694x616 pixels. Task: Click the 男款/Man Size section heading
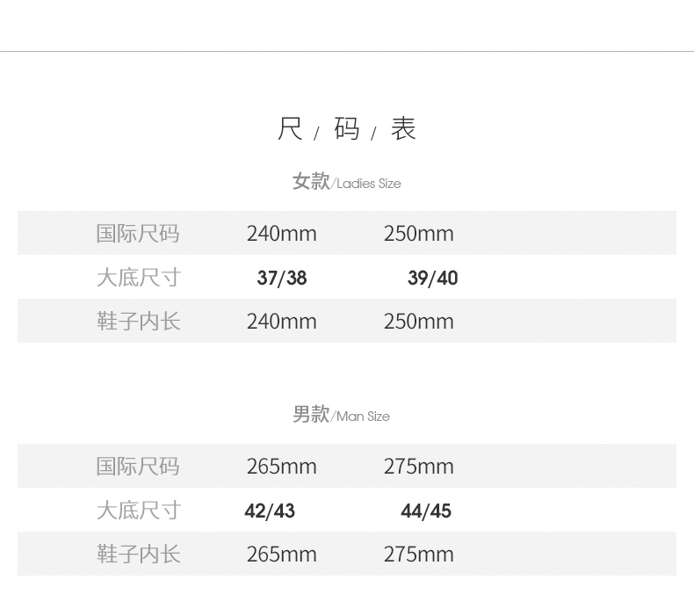tap(341, 415)
